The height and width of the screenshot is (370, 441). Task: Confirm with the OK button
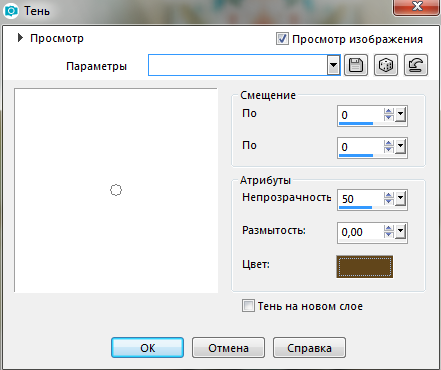tap(147, 348)
